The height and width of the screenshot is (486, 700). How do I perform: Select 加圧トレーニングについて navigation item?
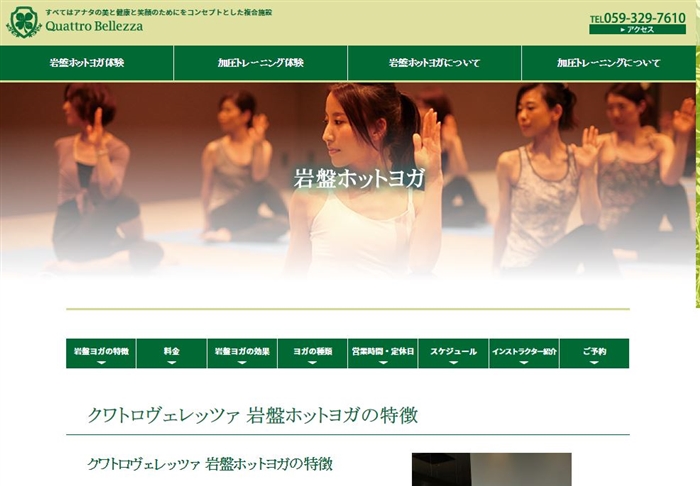point(608,63)
